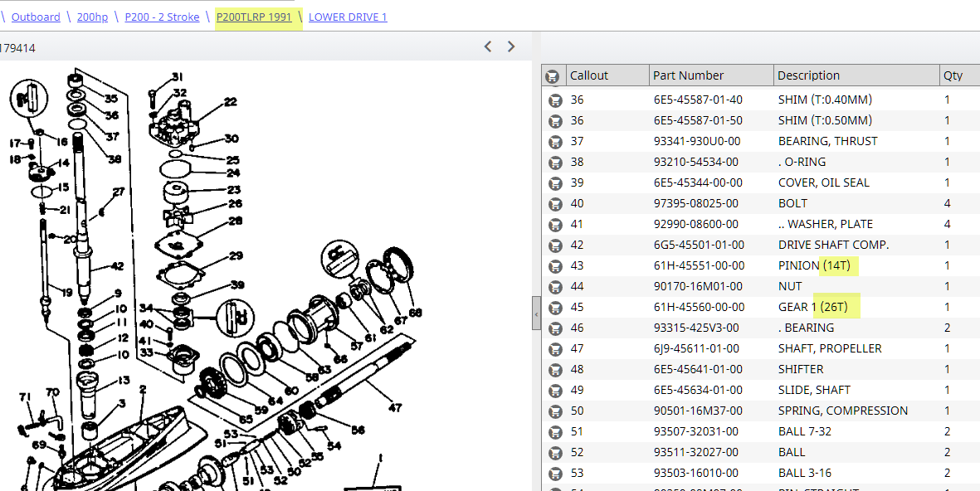Select part number 6J9-45611-01-00

tap(696, 348)
